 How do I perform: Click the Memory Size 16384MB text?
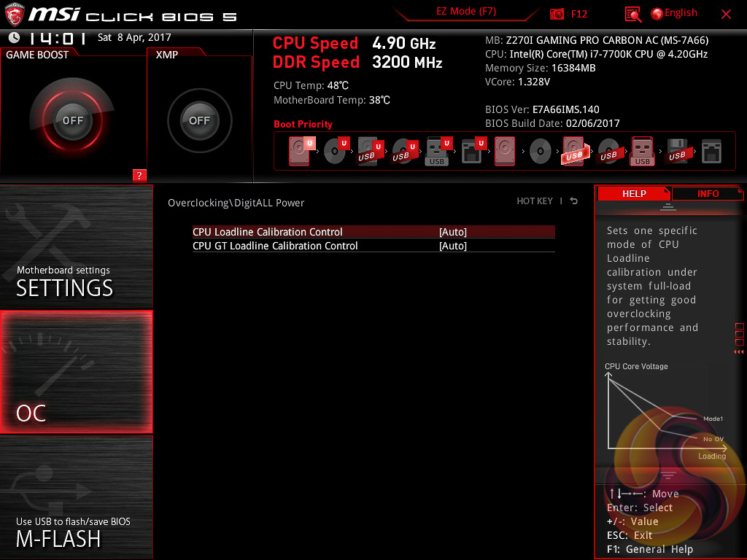coord(541,68)
